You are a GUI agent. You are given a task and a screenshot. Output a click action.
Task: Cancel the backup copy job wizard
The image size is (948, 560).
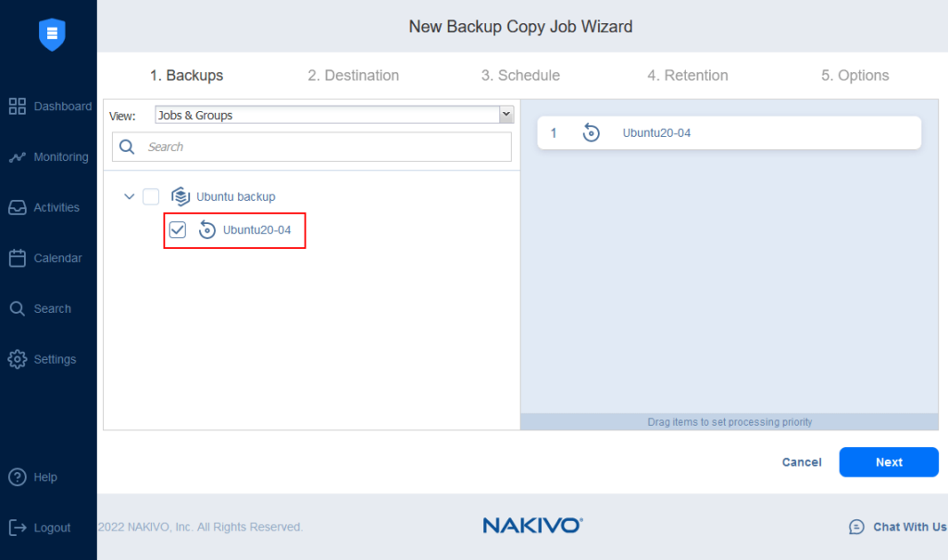pos(801,462)
